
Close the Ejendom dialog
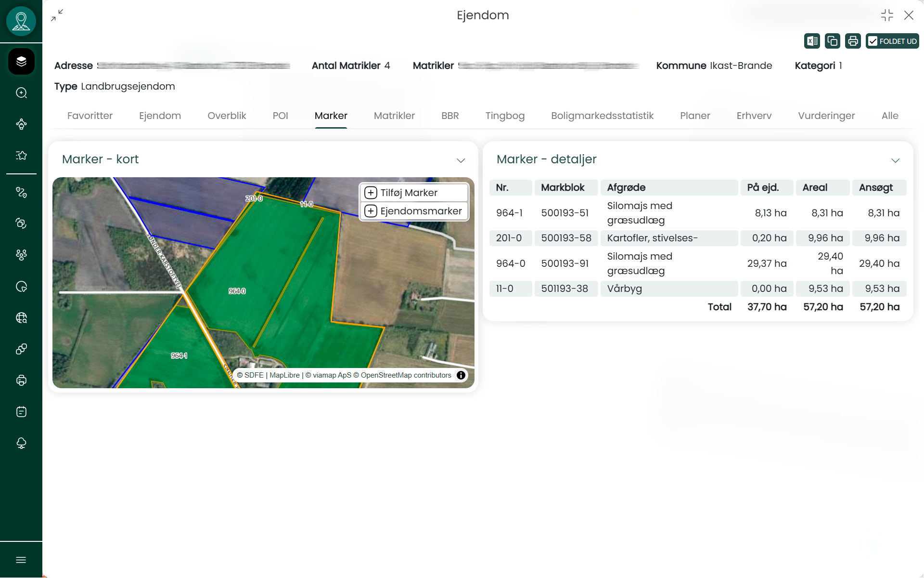click(909, 15)
